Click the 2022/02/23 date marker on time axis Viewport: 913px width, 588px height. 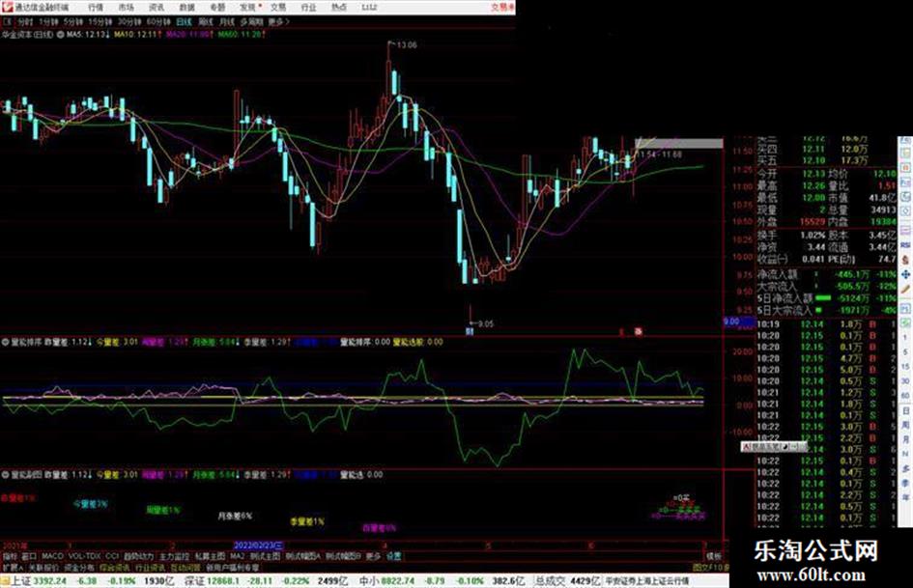tap(259, 546)
